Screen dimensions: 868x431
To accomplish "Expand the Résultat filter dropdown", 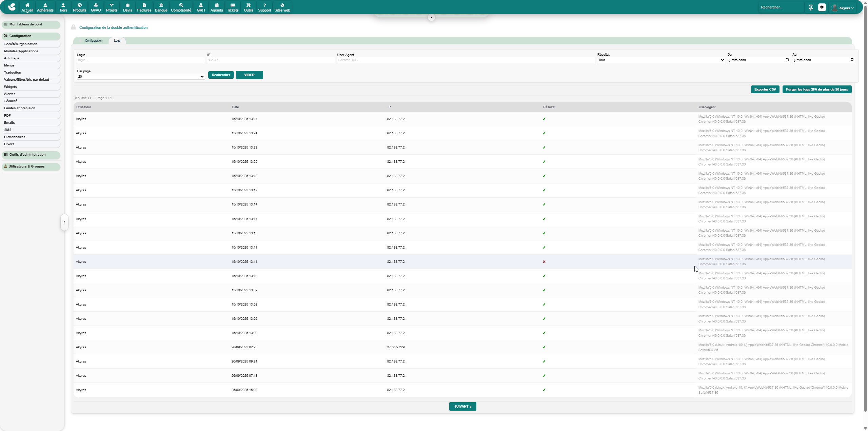I will (x=661, y=60).
